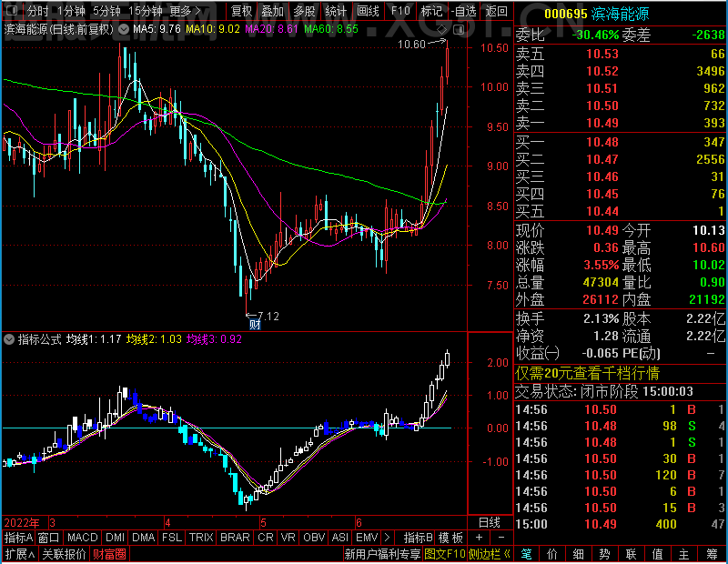Open 关联报价 related quotes
Image resolution: width=728 pixels, height=564 pixels.
coord(64,554)
